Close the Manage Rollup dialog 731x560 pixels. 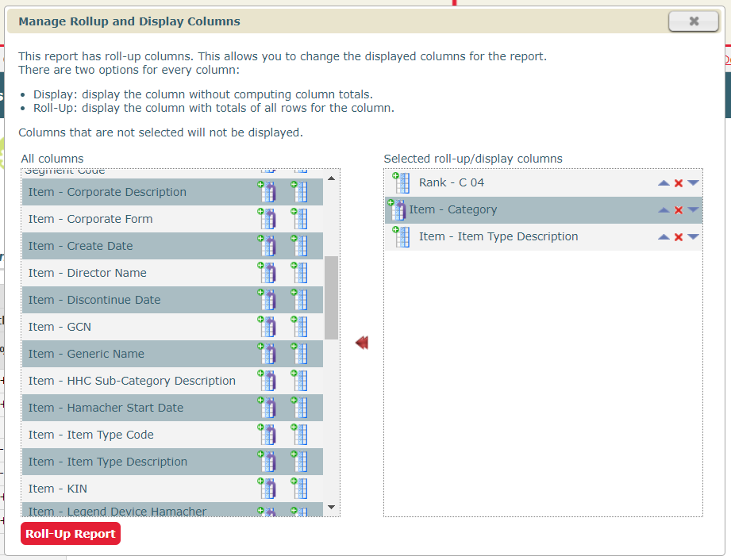click(693, 21)
